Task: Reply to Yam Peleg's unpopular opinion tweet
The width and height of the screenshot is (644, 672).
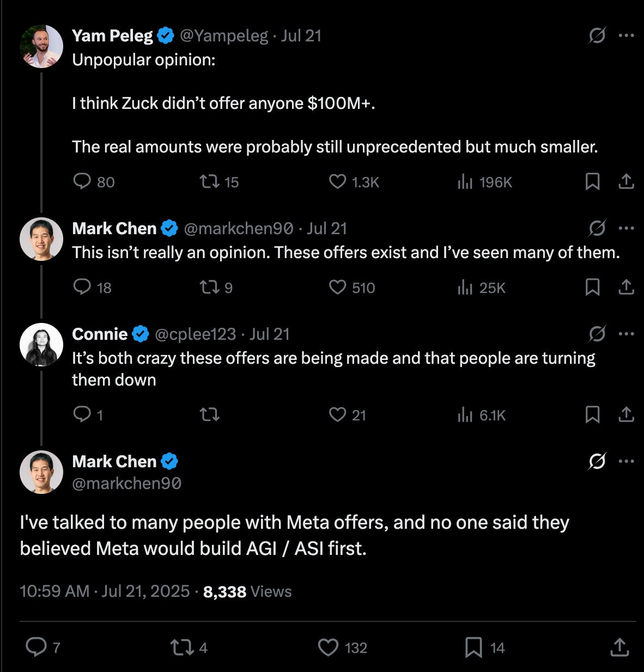Action: [x=82, y=181]
